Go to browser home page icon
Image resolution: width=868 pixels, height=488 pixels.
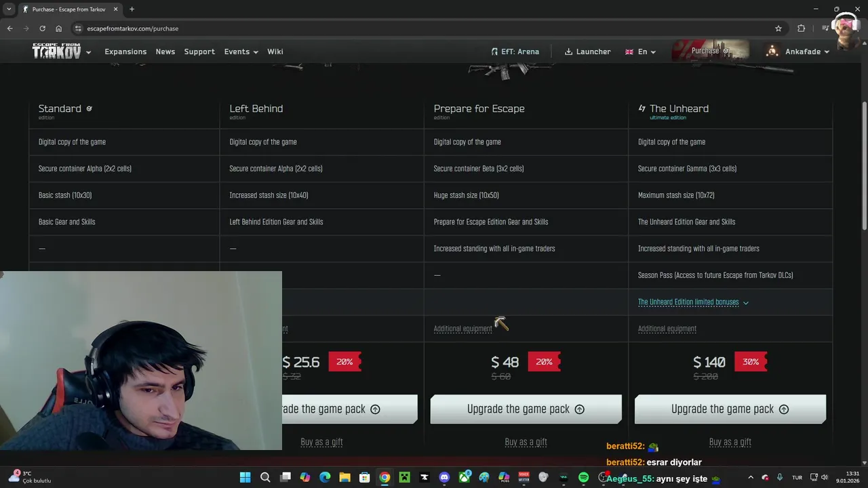58,28
